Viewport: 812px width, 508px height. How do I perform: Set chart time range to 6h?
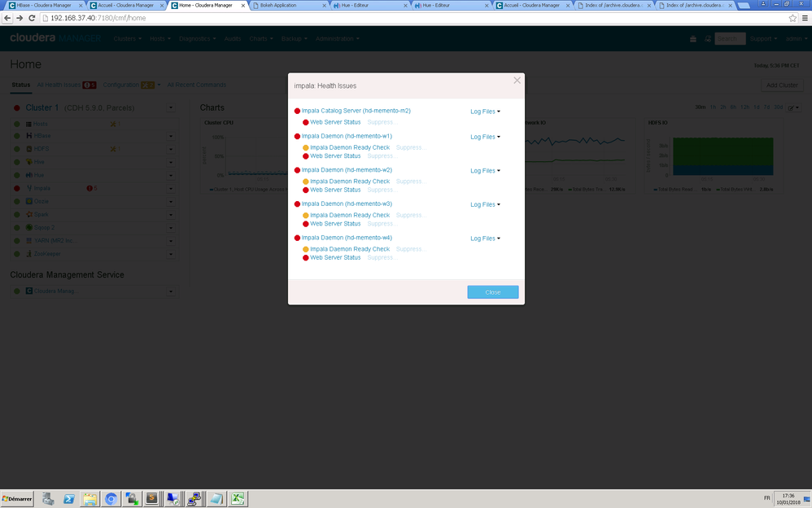[733, 107]
